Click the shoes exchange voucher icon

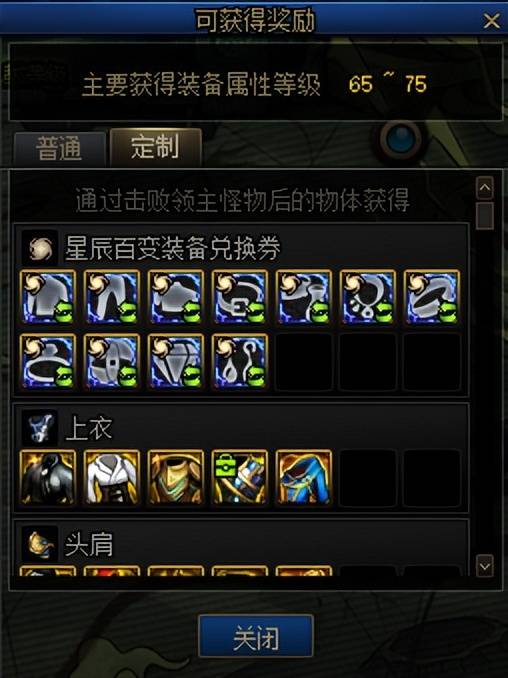[304, 297]
